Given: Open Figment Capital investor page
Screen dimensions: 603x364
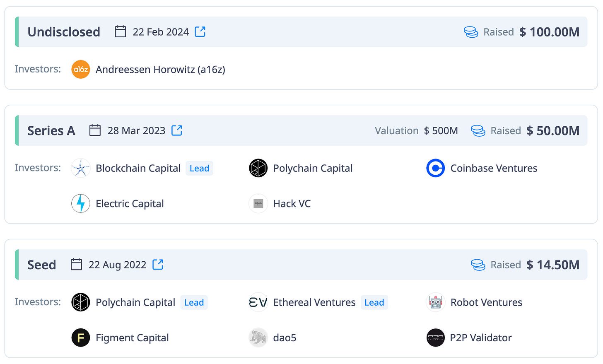Looking at the screenshot, I should [132, 337].
